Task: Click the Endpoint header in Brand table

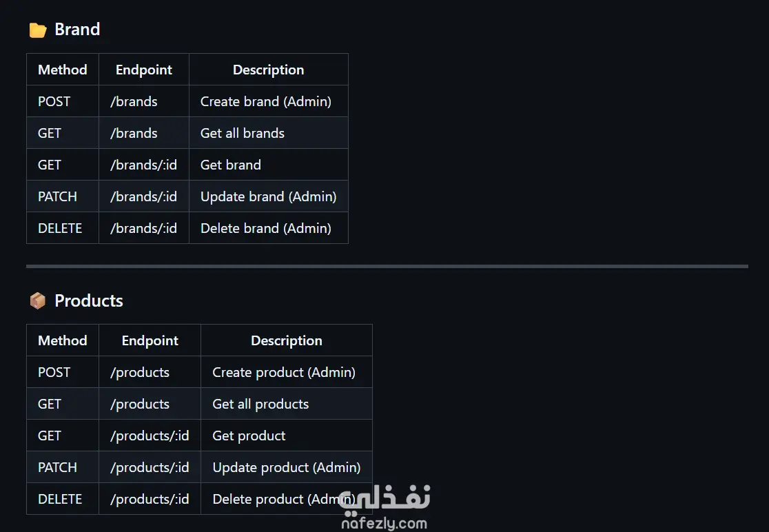Action: tap(144, 70)
